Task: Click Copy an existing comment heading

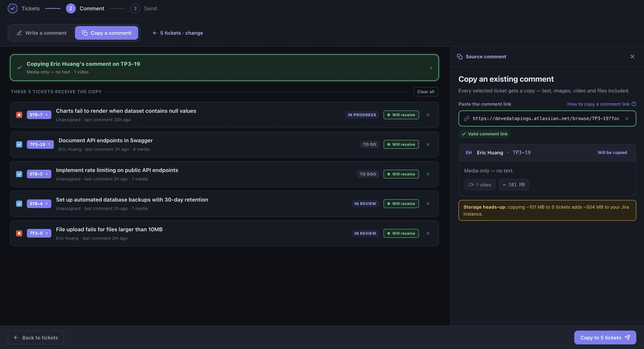Action: [506, 79]
